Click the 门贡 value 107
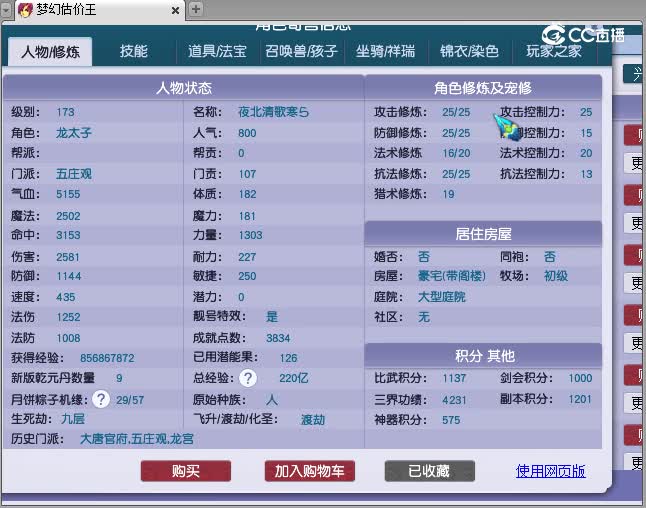646x508 pixels. click(247, 174)
